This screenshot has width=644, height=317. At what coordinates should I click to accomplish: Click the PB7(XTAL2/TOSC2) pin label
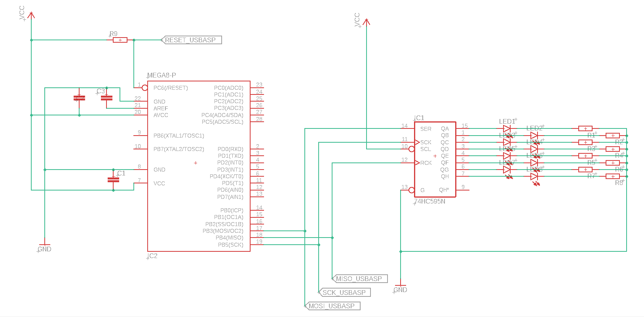(179, 149)
